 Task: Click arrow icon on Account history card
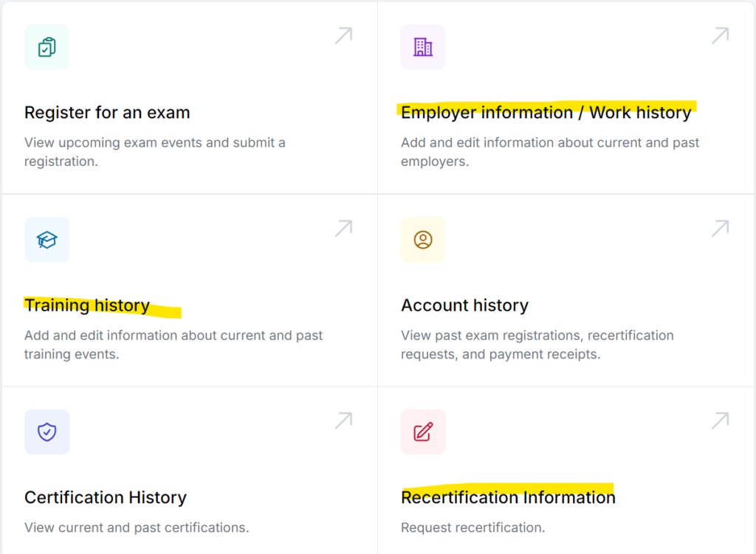tap(720, 228)
